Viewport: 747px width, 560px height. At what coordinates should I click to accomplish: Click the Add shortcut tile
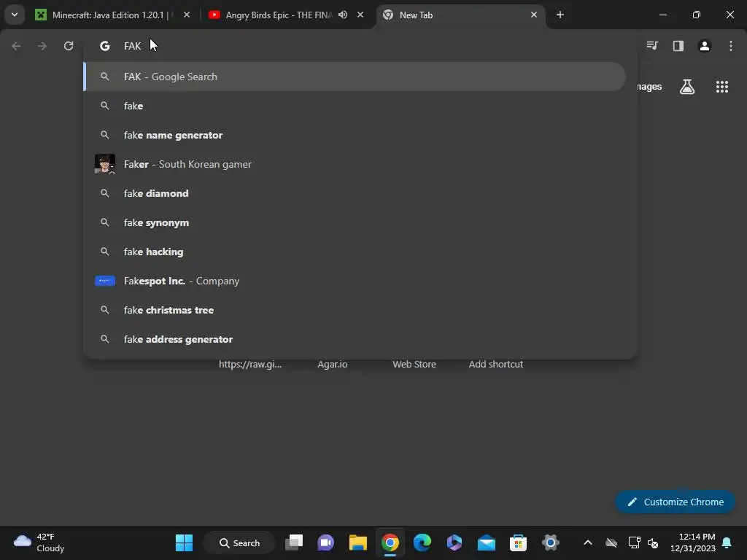pos(496,364)
